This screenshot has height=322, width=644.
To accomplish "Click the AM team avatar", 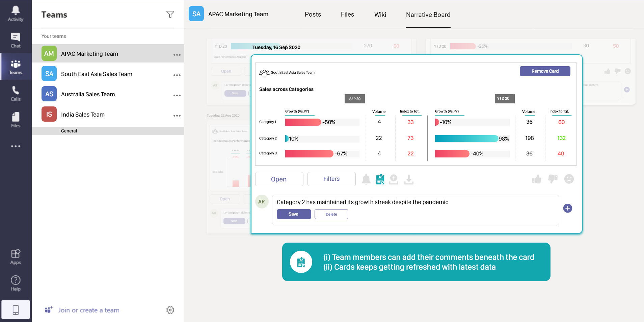I will (x=49, y=53).
